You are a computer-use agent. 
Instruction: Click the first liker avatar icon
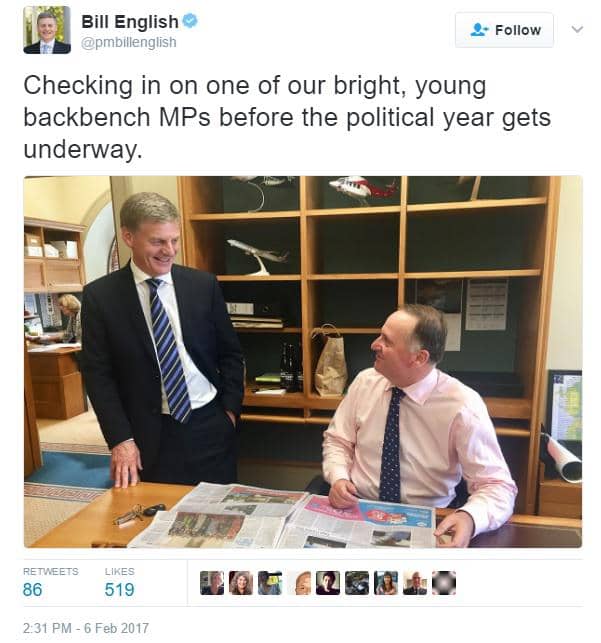212,583
